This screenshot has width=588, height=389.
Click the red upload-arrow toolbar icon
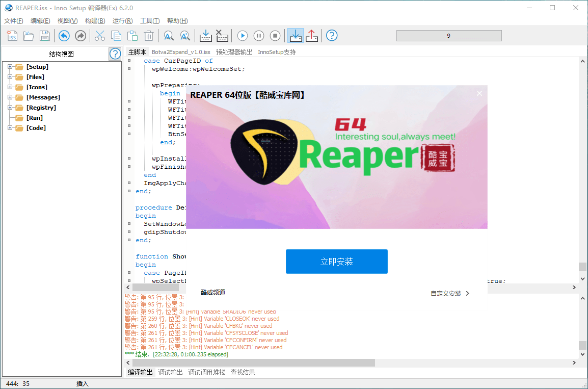(x=312, y=36)
